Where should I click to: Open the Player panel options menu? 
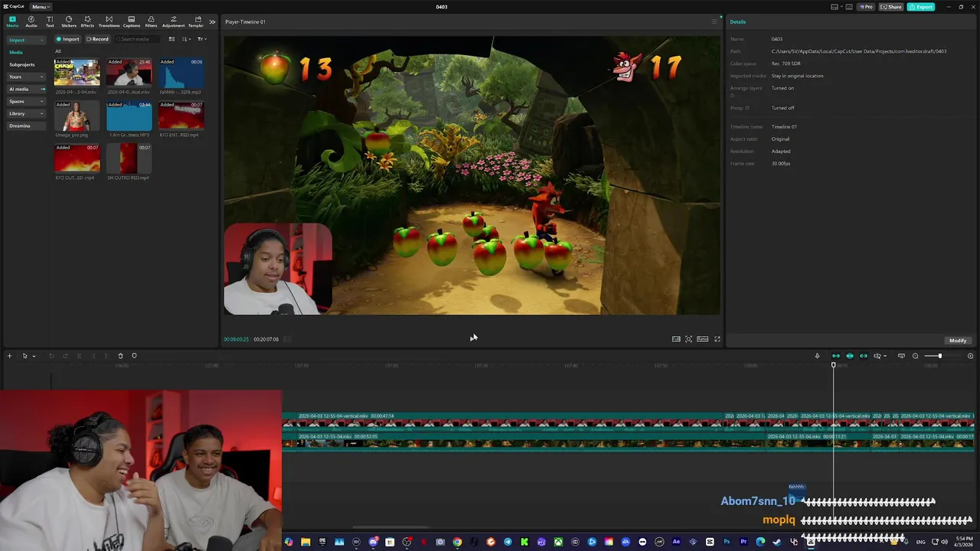[714, 21]
